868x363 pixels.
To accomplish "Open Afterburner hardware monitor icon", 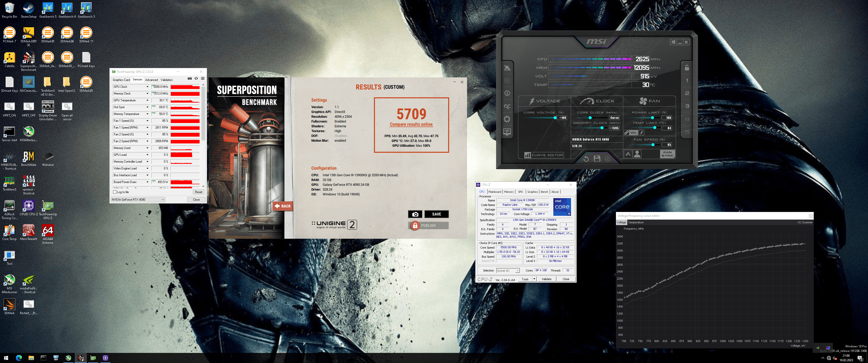I will (507, 132).
